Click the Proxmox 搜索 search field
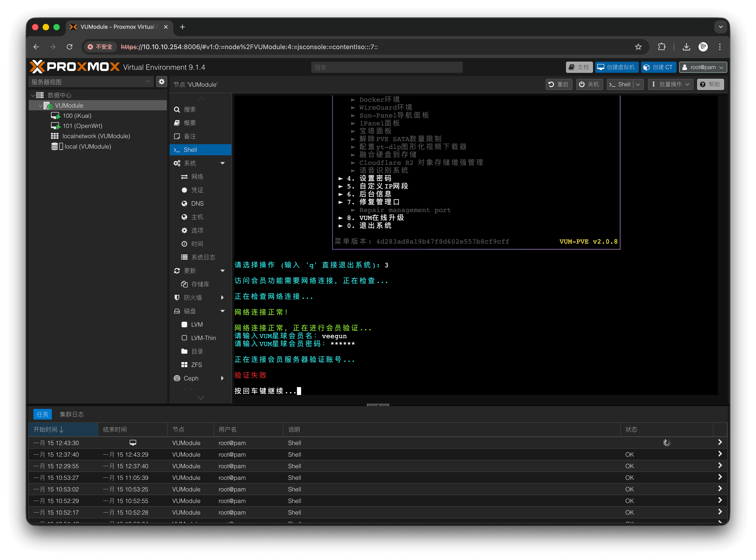This screenshot has width=756, height=560. tap(387, 67)
